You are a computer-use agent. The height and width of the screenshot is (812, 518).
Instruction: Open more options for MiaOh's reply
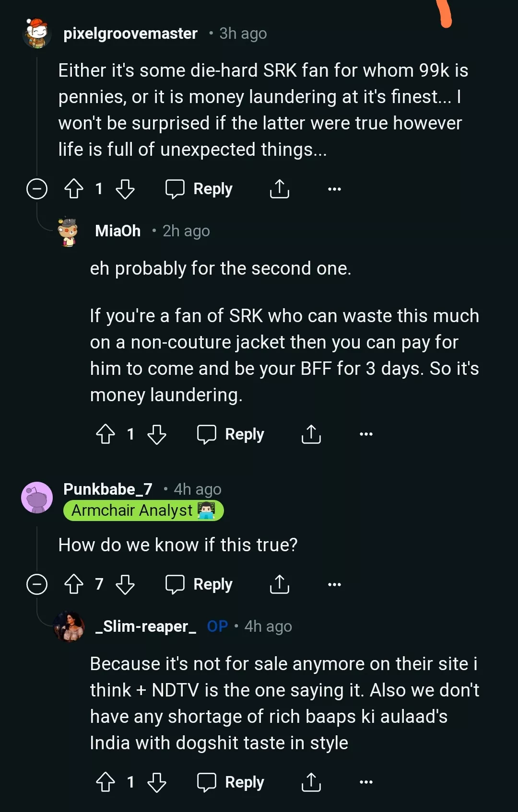366,434
